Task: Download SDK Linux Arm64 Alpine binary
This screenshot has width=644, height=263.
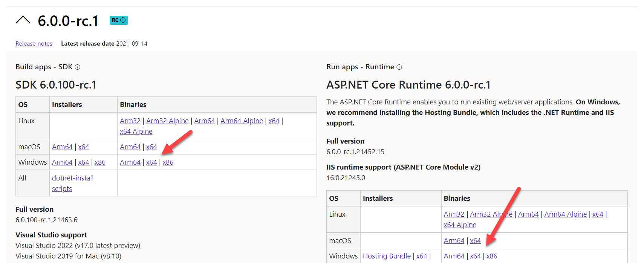Action: [242, 121]
